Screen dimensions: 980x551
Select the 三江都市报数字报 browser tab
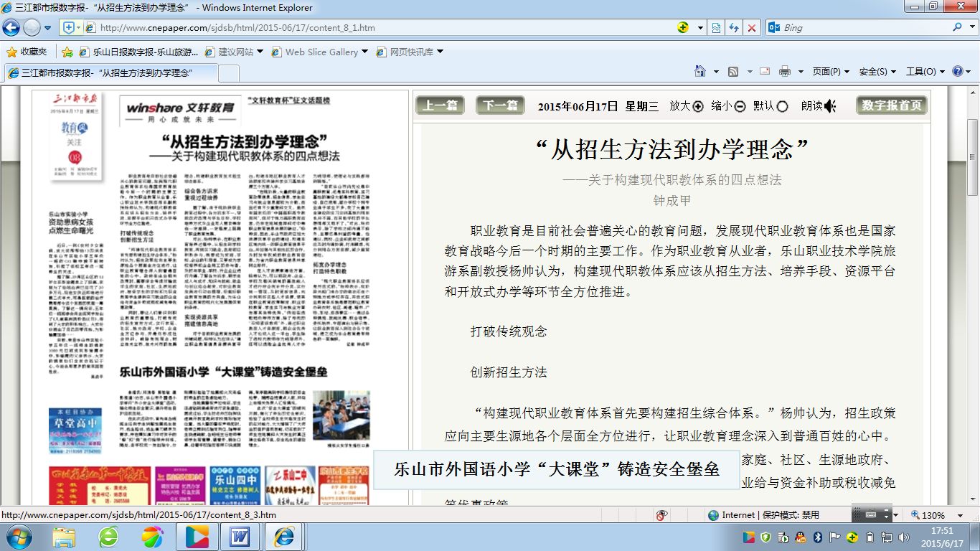coord(108,73)
